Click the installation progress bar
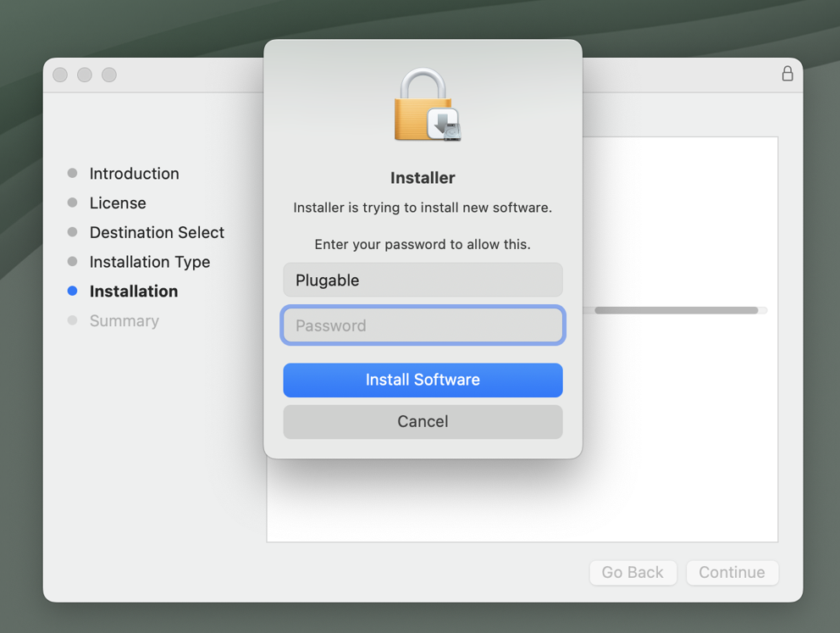Screen dimensions: 840x633 point(677,310)
